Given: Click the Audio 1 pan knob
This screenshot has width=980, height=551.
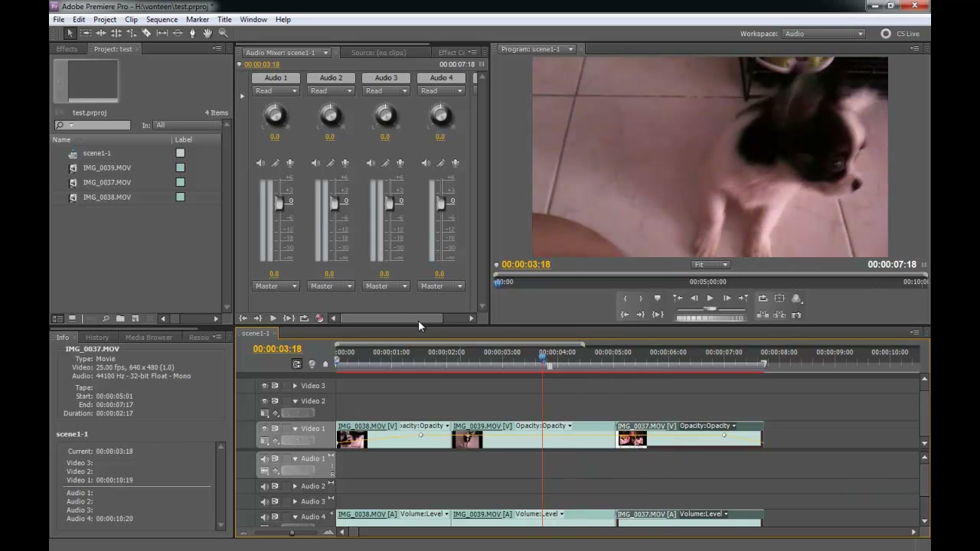Looking at the screenshot, I should tap(275, 116).
